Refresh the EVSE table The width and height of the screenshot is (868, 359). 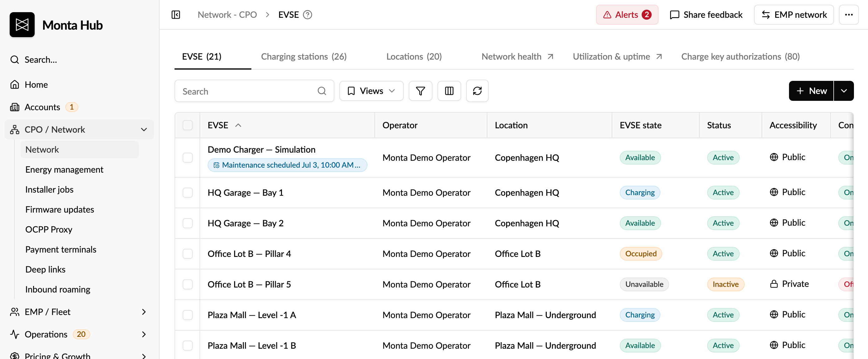coord(477,91)
